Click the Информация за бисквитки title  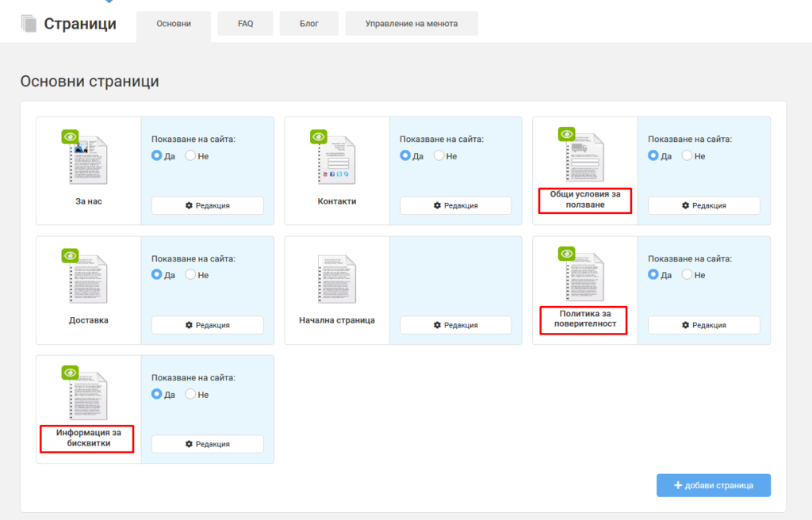(89, 438)
